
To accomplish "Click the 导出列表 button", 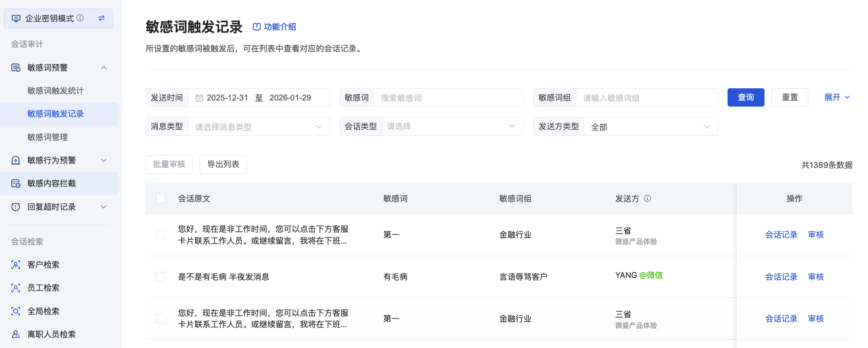I will tap(223, 164).
